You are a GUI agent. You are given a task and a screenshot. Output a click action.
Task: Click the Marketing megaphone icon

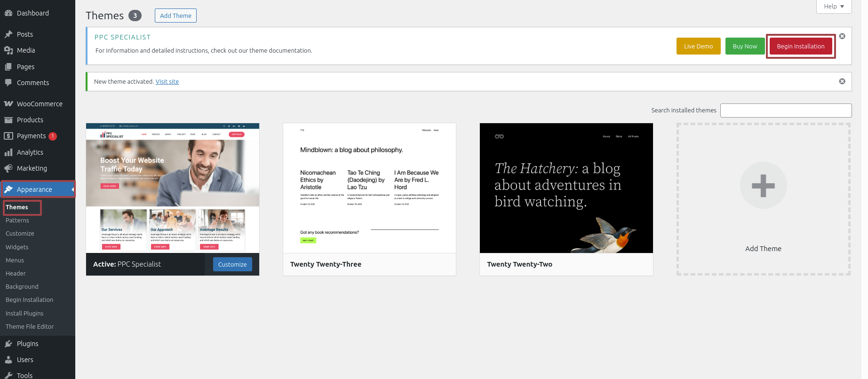tap(8, 168)
